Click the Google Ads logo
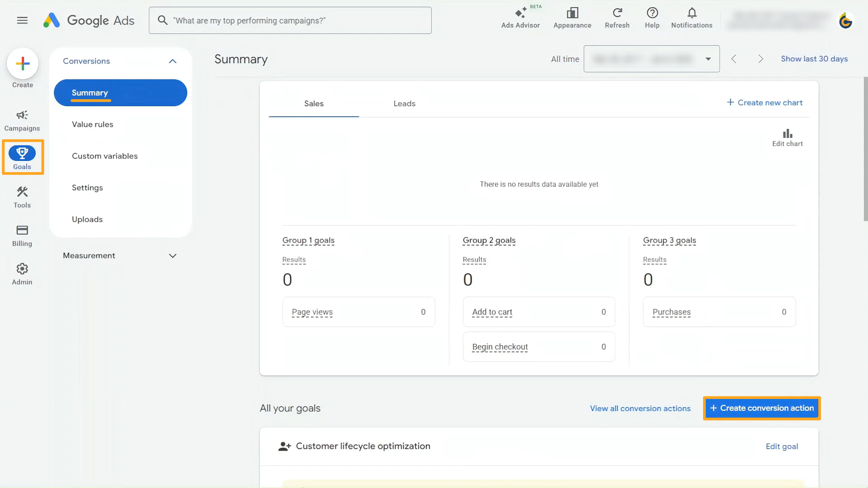This screenshot has height=488, width=868. tap(89, 20)
